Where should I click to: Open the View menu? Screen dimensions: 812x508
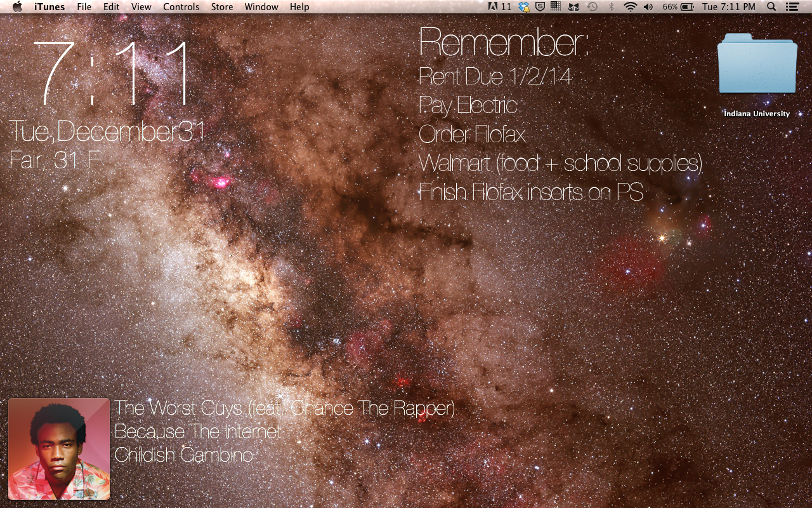click(141, 7)
